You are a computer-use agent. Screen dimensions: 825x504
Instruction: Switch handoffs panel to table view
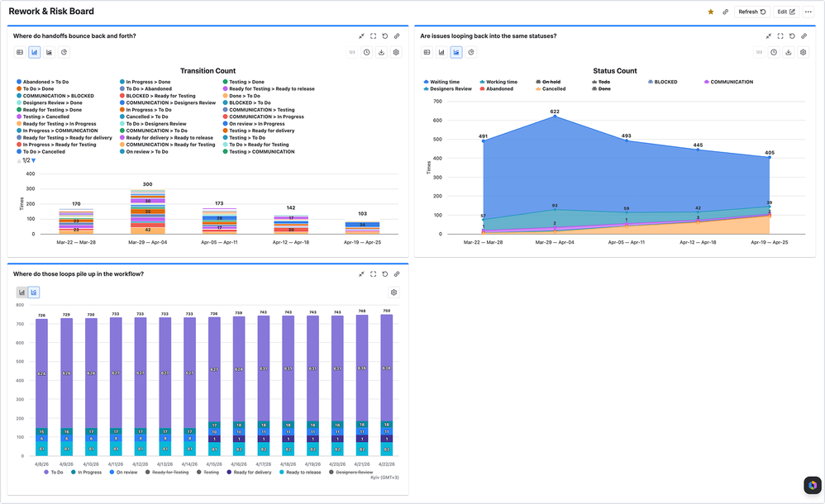click(x=20, y=52)
